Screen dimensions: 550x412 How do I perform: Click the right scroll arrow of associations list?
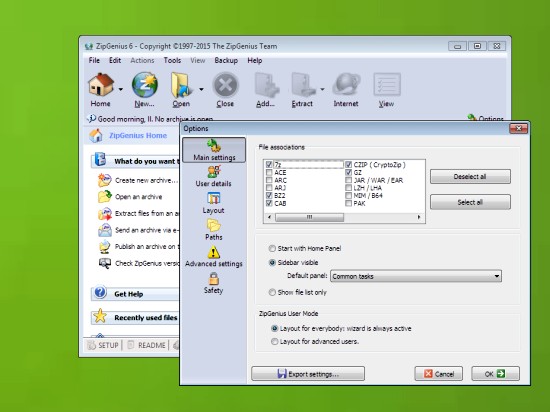point(419,217)
